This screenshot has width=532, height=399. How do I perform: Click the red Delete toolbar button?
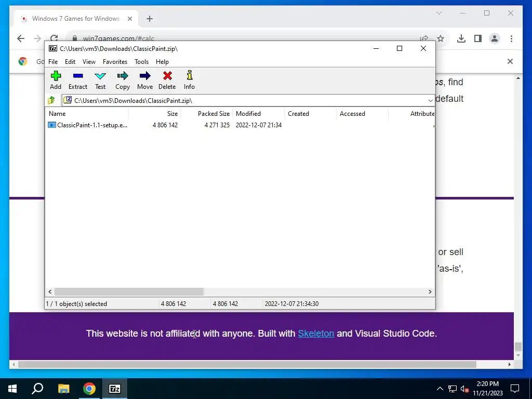167,80
